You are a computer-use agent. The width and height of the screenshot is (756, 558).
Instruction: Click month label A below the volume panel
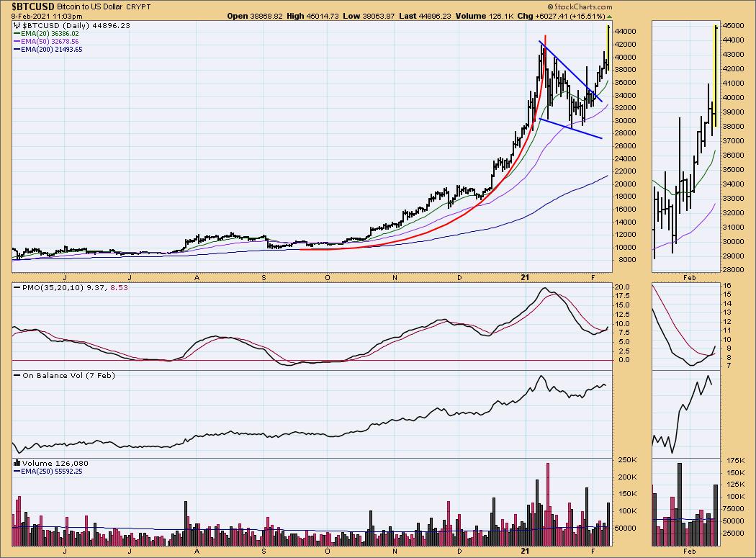(197, 551)
